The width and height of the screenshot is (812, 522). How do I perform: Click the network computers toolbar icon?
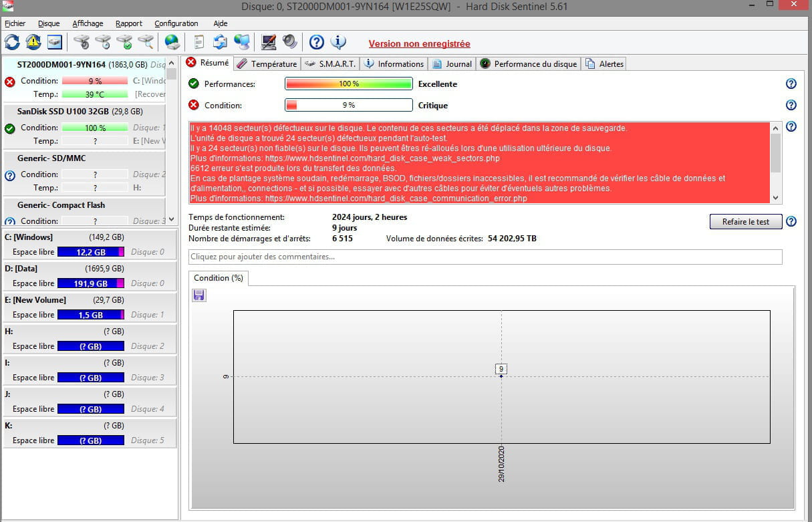click(241, 42)
